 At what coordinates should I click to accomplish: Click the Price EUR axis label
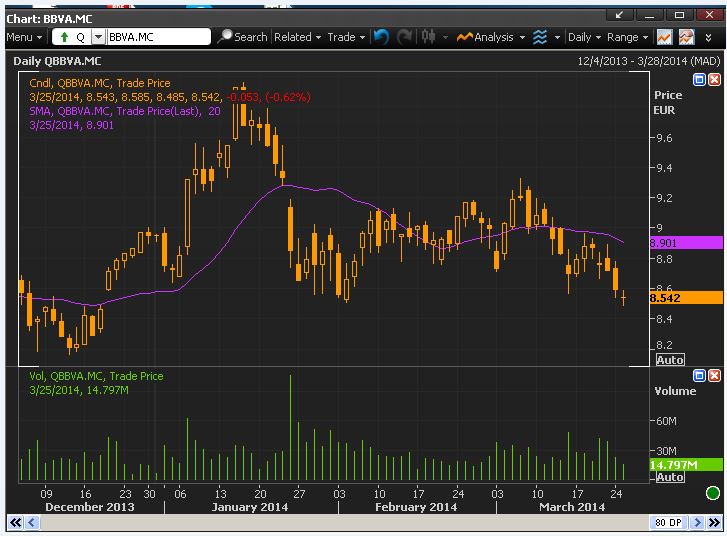pyautogui.click(x=668, y=102)
